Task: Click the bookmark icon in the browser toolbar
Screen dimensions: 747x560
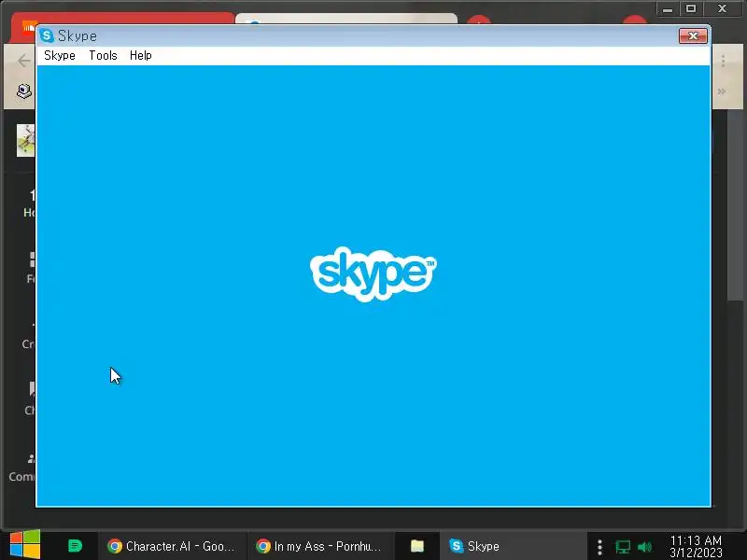Action: click(x=24, y=91)
